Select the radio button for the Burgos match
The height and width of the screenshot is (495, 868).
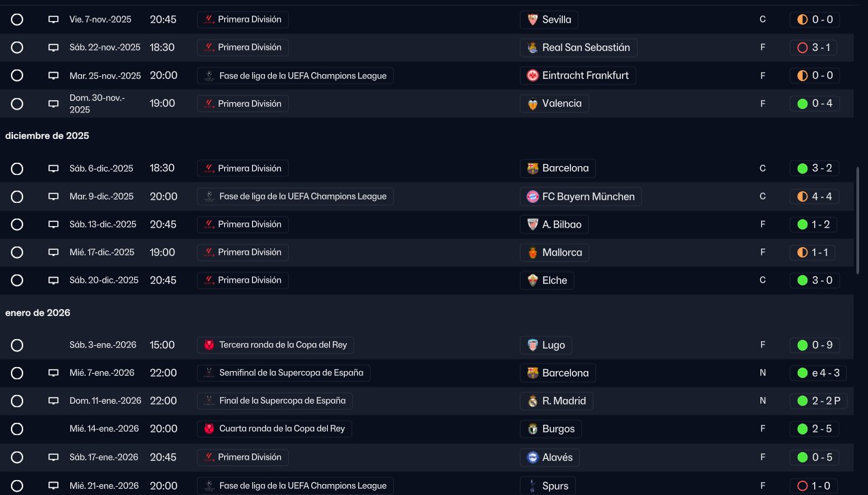click(17, 429)
